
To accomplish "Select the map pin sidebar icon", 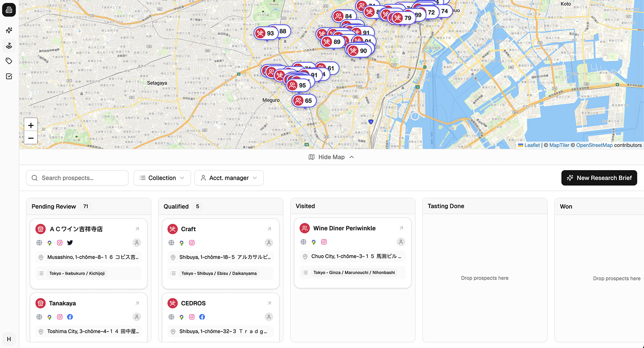I will click(x=9, y=45).
